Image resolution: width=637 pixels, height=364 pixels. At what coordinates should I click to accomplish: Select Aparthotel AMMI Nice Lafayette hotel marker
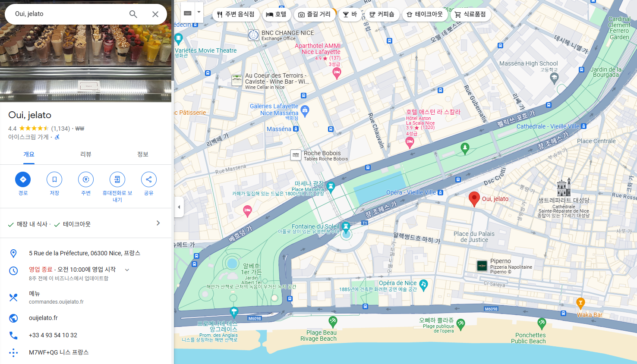pyautogui.click(x=337, y=73)
